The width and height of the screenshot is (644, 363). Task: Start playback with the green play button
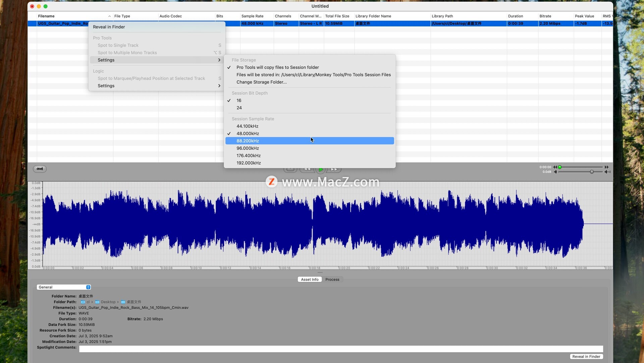[x=321, y=170]
